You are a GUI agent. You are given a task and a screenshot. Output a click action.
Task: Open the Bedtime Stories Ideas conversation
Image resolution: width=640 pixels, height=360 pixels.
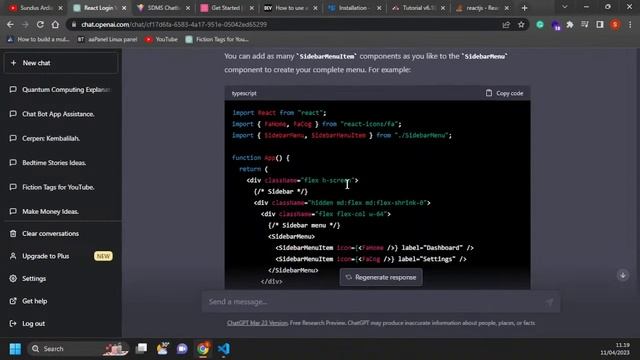(61, 163)
